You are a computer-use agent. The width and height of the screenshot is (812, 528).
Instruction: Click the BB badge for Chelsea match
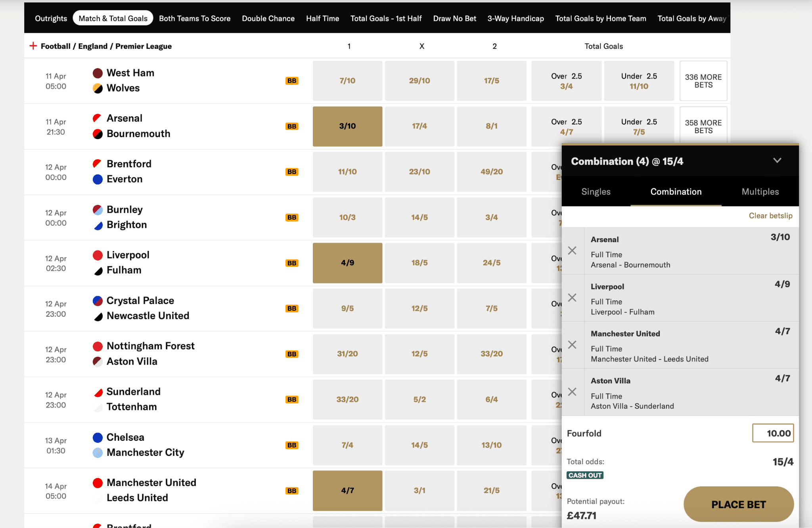click(292, 445)
